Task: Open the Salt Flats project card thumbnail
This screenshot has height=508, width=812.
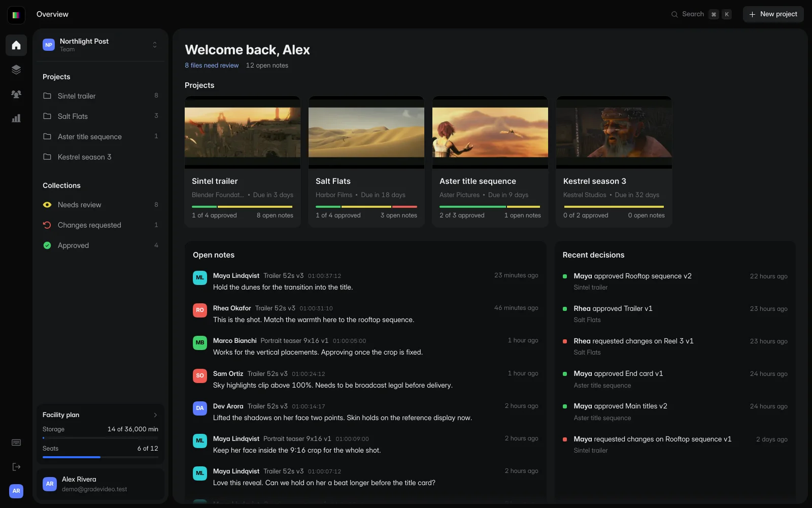Action: point(366,132)
